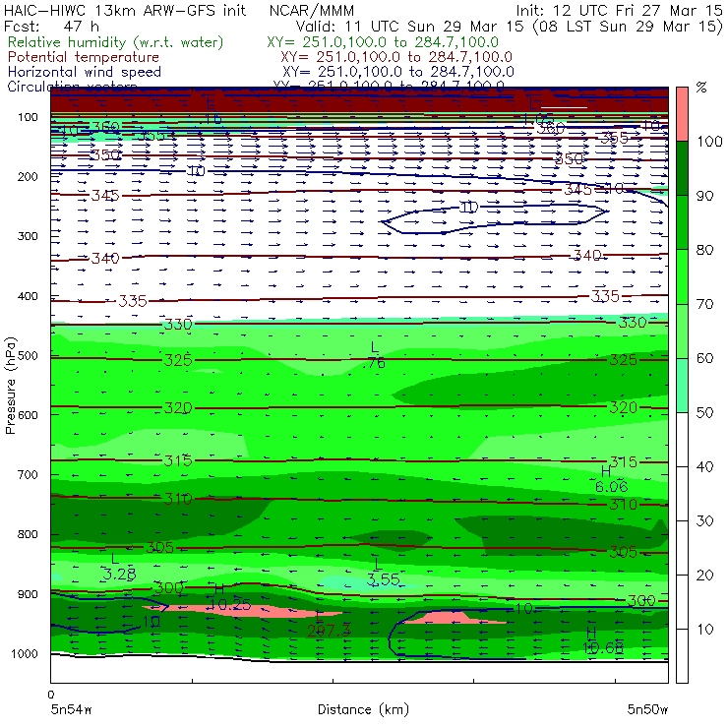The width and height of the screenshot is (728, 728).
Task: Click the 'Fcst: 47 h' forecast label
Action: [x=51, y=26]
